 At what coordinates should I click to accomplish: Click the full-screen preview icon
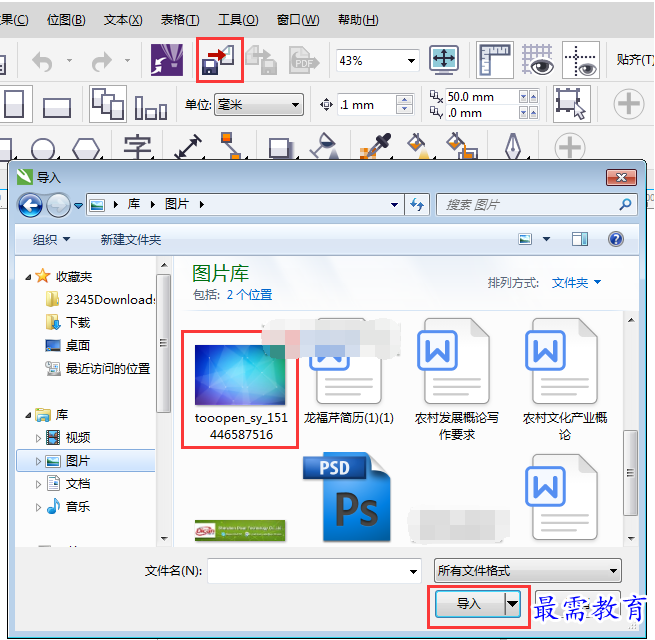(x=444, y=59)
